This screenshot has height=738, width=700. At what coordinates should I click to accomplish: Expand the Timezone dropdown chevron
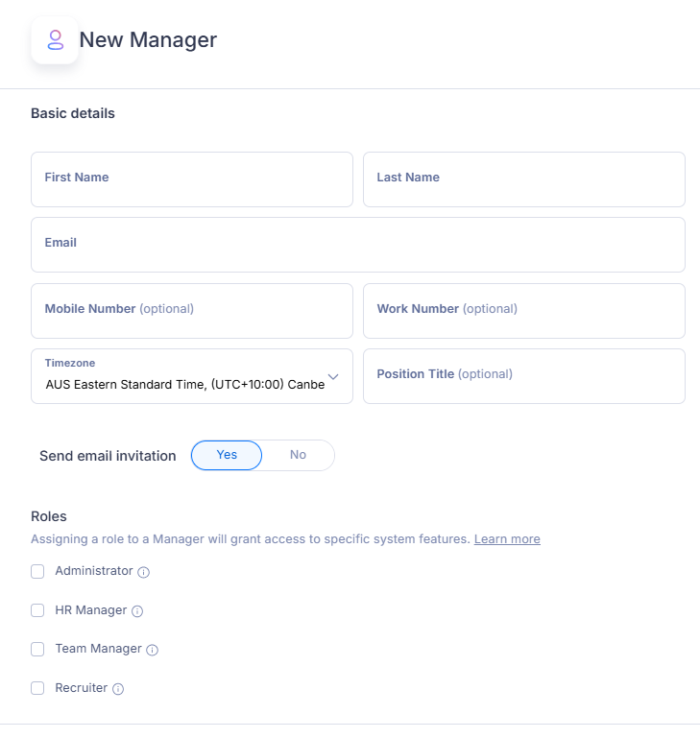(x=333, y=376)
